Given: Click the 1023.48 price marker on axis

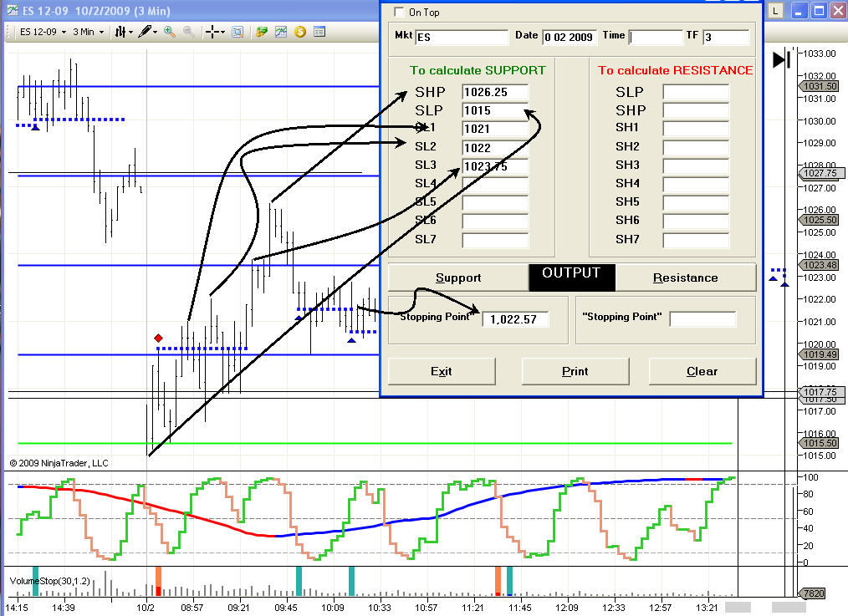Looking at the screenshot, I should (819, 265).
